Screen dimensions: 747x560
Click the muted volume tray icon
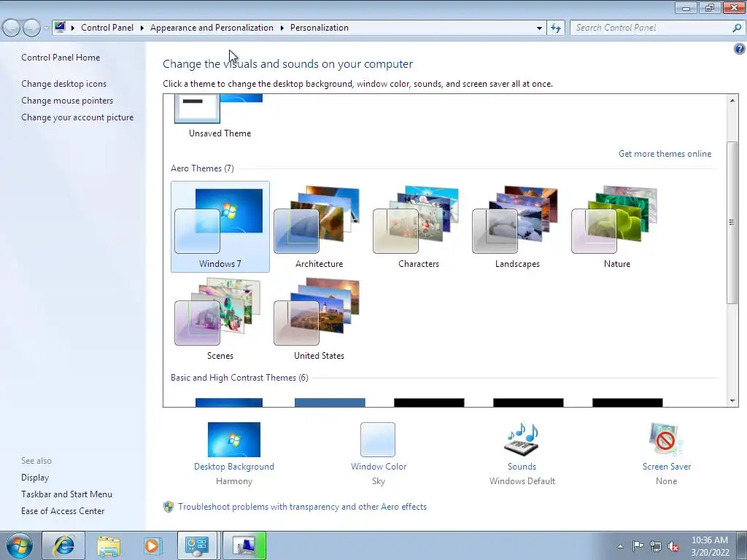(673, 546)
